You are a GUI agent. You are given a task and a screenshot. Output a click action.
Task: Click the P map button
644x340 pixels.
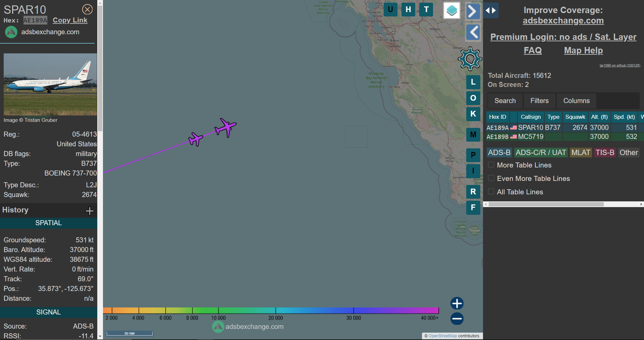click(x=473, y=155)
